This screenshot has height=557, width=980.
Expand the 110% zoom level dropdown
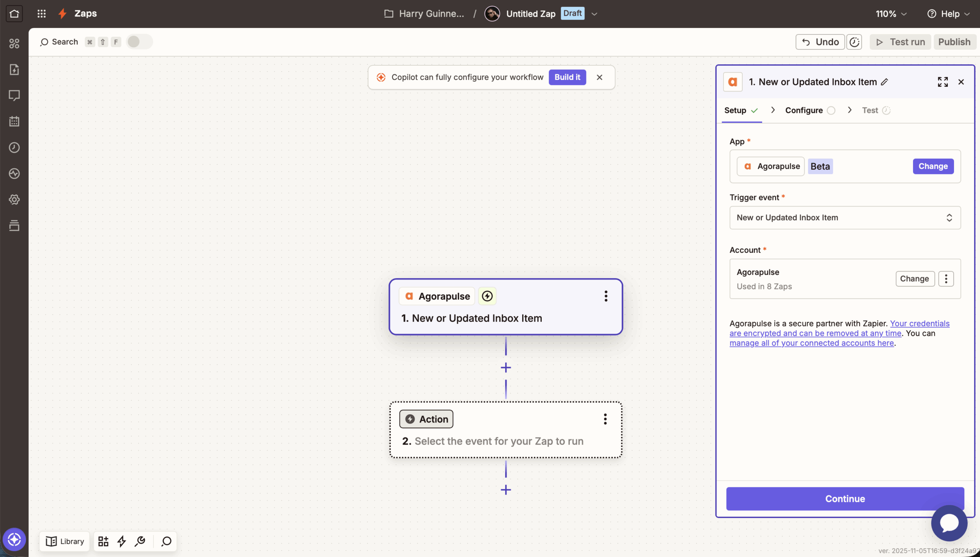(891, 14)
